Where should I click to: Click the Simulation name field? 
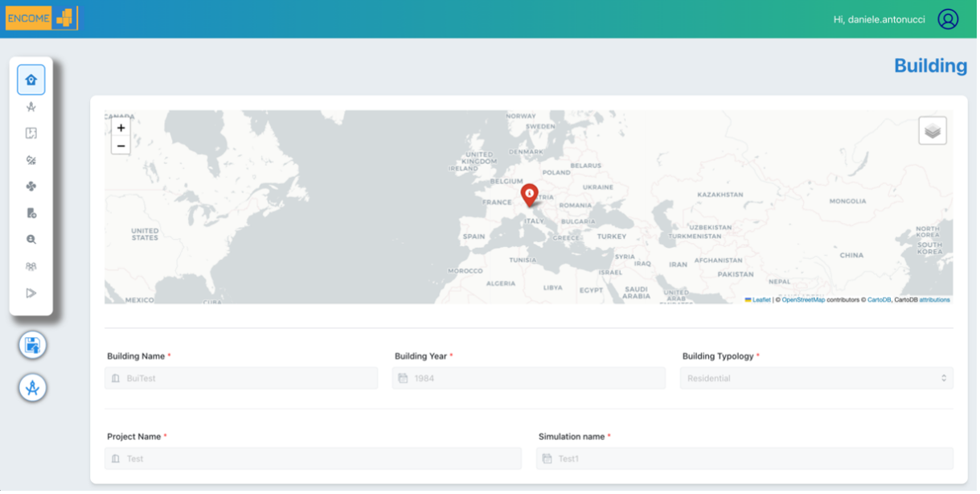coord(744,459)
